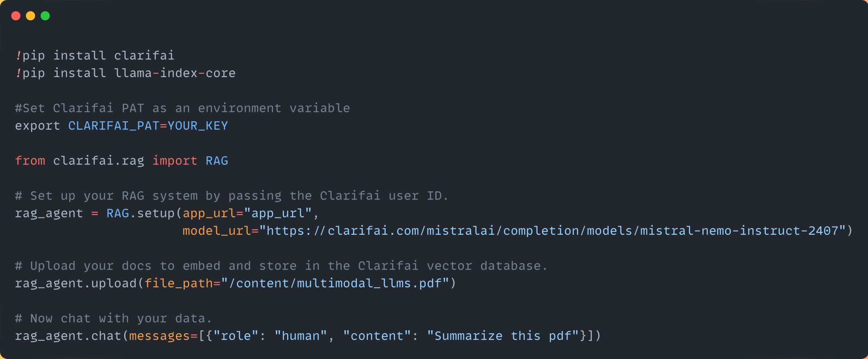Click the comment about environment variable
Viewport: 868px width, 359px height.
point(183,109)
